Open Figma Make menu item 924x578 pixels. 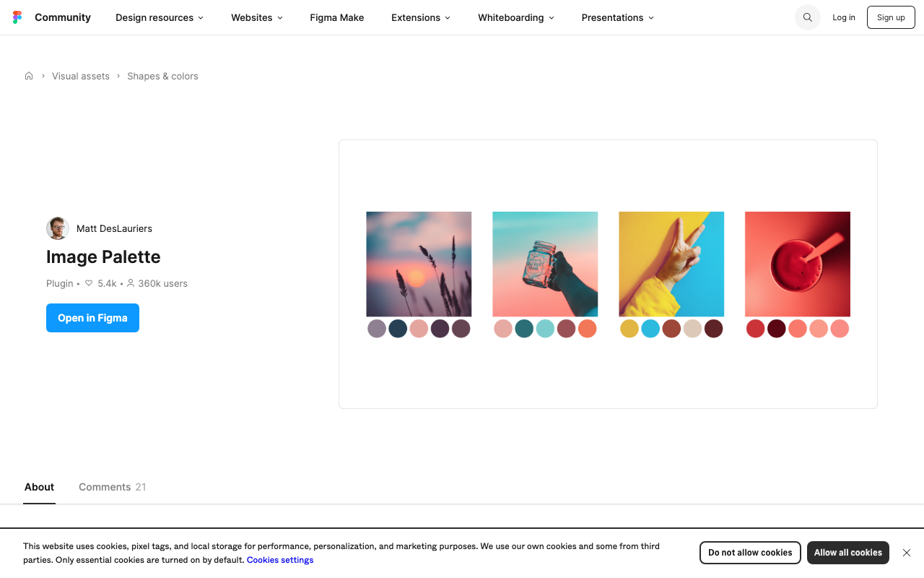coord(337,17)
